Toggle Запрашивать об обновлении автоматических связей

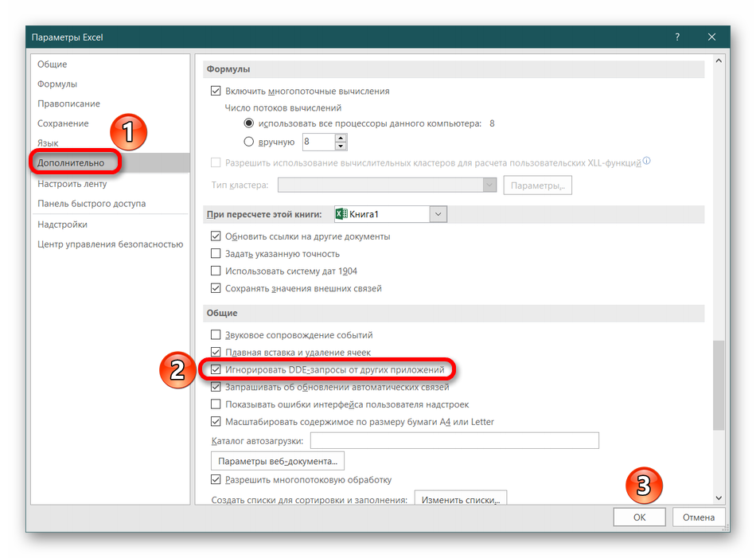point(216,387)
